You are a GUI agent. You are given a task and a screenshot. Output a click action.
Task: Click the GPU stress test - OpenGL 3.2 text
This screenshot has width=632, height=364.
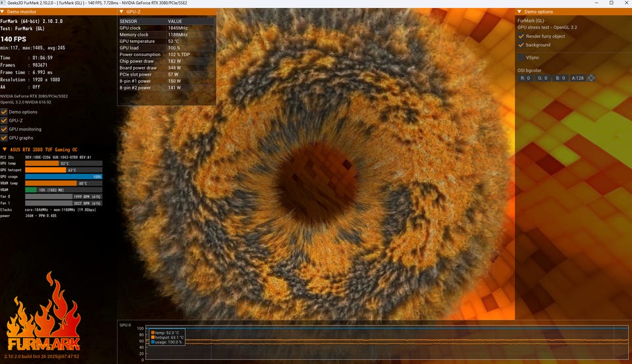(x=547, y=28)
